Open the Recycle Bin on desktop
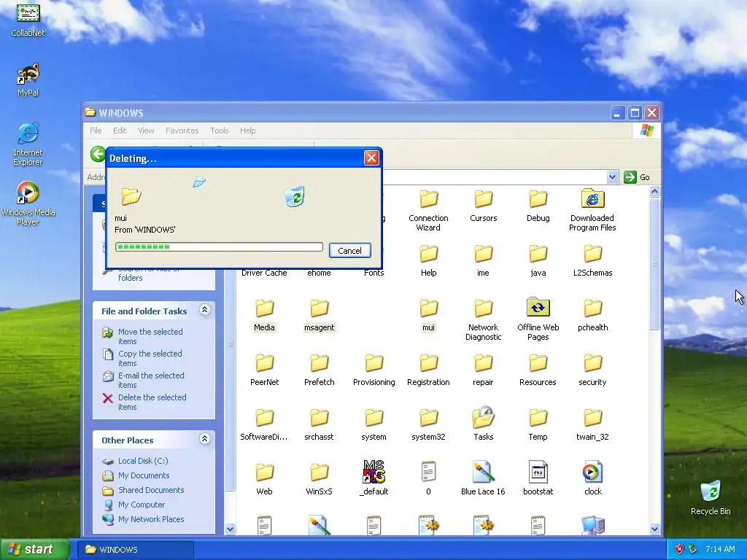This screenshot has width=747, height=560. click(711, 498)
